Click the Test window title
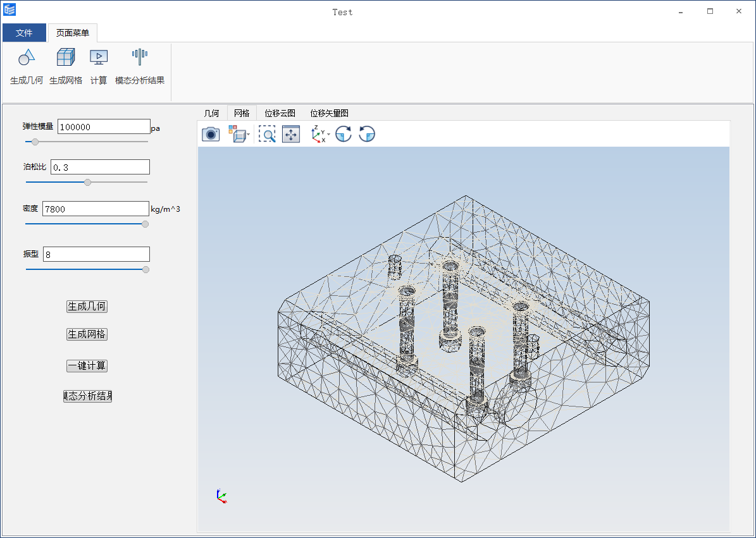The width and height of the screenshot is (756, 538). pyautogui.click(x=342, y=12)
